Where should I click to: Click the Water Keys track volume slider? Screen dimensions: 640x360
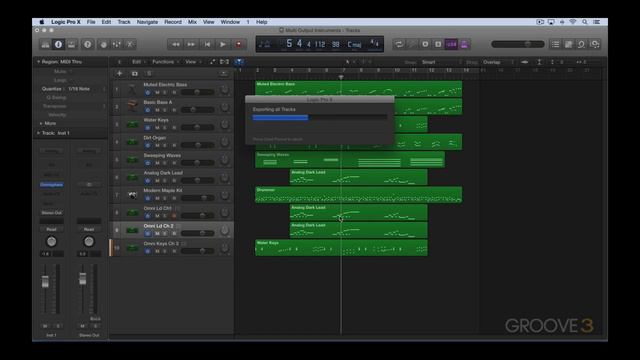(x=198, y=128)
